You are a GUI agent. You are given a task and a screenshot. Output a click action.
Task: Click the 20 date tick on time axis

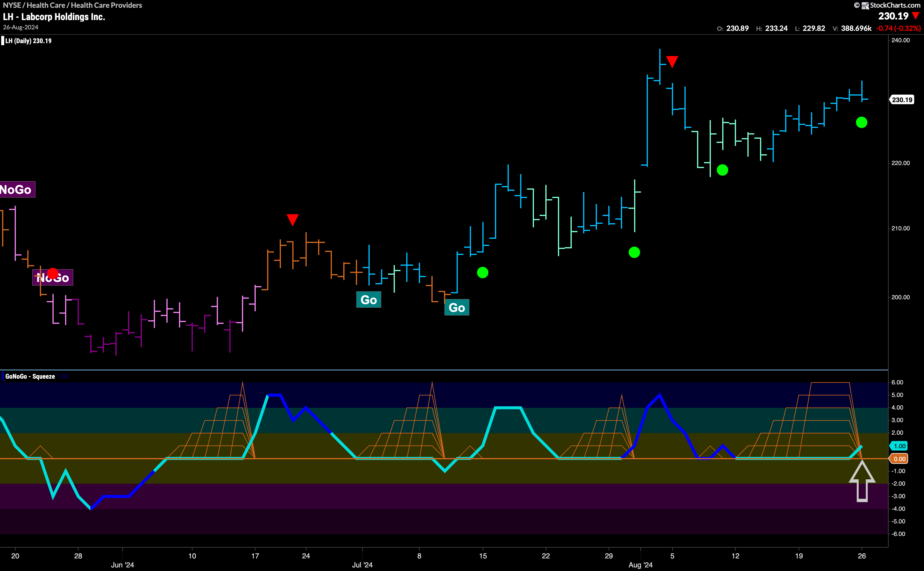click(x=15, y=556)
